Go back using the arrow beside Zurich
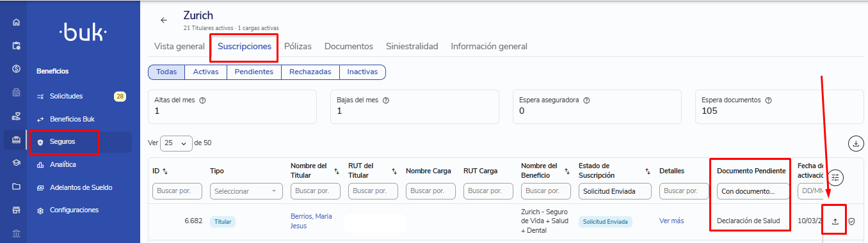The height and width of the screenshot is (243, 868). click(x=164, y=20)
